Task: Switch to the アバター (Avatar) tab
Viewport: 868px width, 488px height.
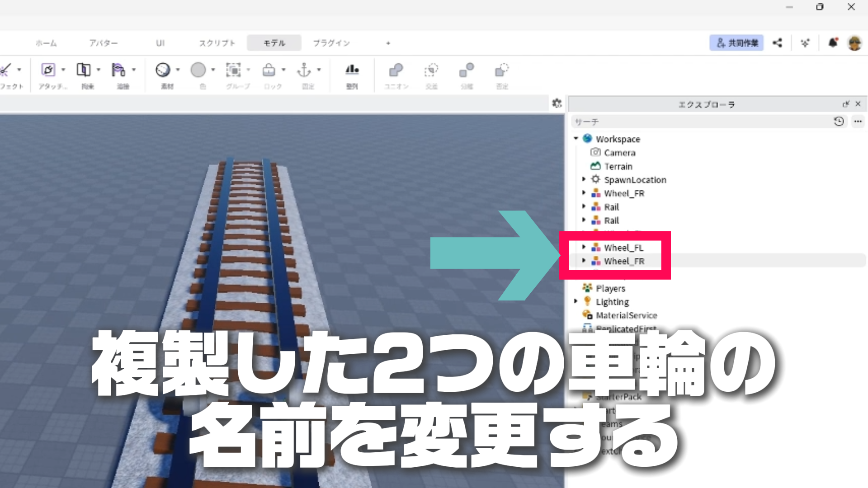Action: [x=104, y=43]
